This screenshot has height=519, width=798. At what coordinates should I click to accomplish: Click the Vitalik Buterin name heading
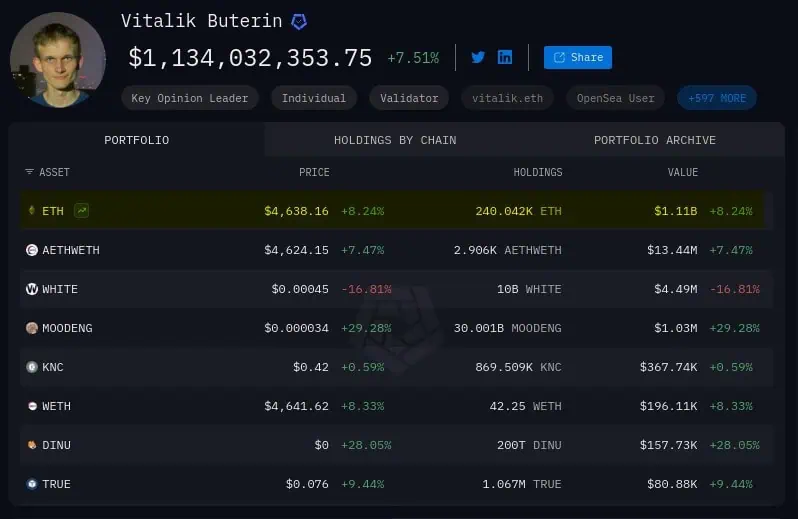click(202, 21)
